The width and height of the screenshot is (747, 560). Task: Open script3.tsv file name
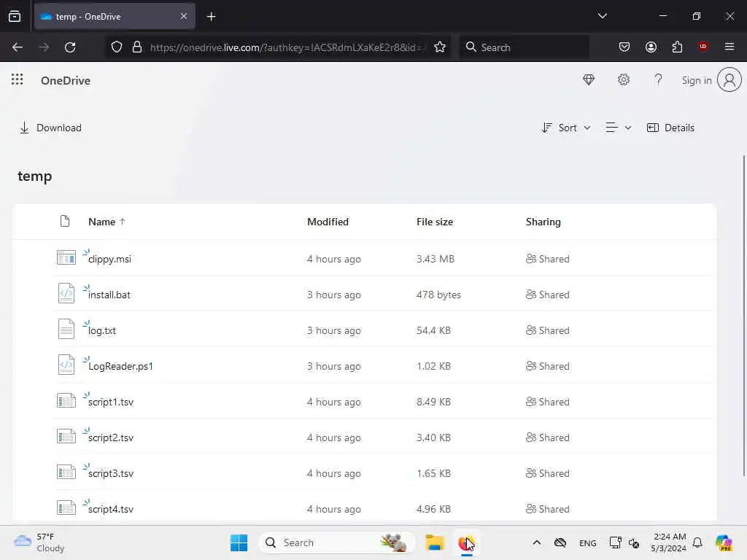(x=111, y=473)
